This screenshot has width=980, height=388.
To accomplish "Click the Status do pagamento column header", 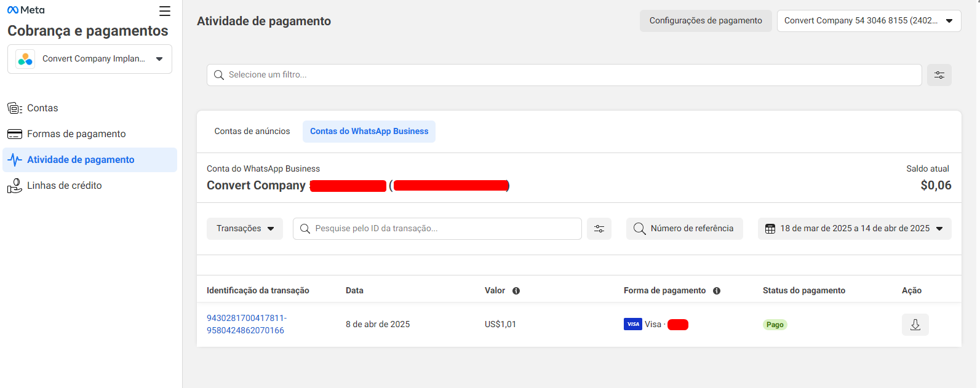I will click(x=804, y=291).
